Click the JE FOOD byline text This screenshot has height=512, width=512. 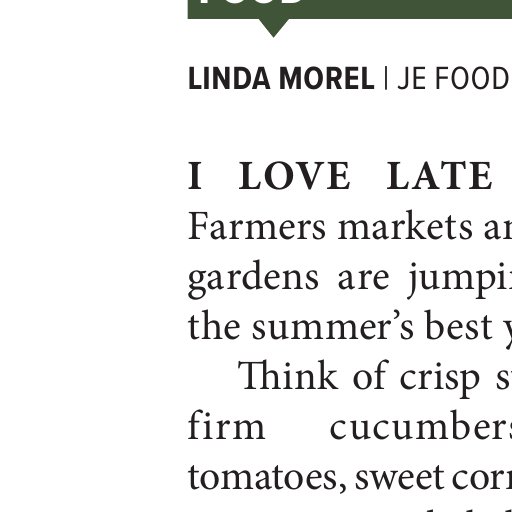453,79
